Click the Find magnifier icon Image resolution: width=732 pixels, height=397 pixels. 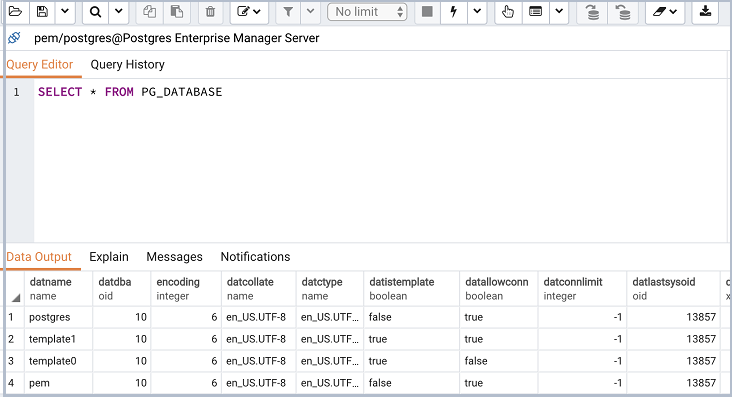point(95,12)
